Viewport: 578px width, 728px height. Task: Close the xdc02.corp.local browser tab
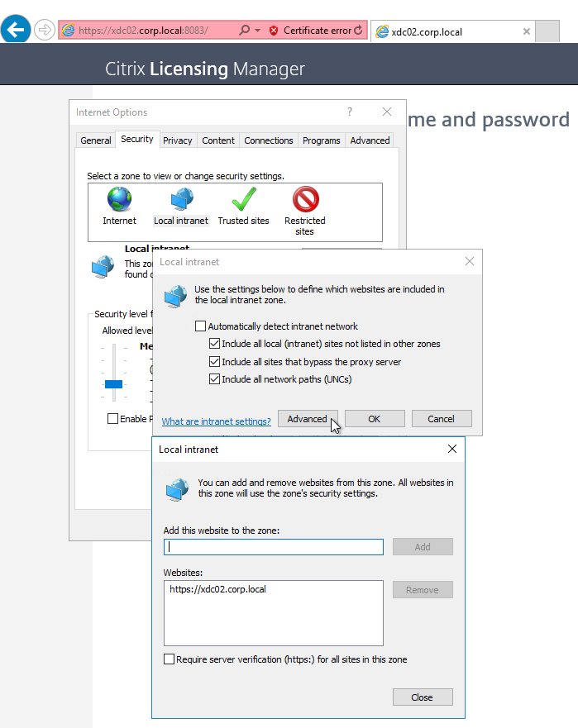527,31
